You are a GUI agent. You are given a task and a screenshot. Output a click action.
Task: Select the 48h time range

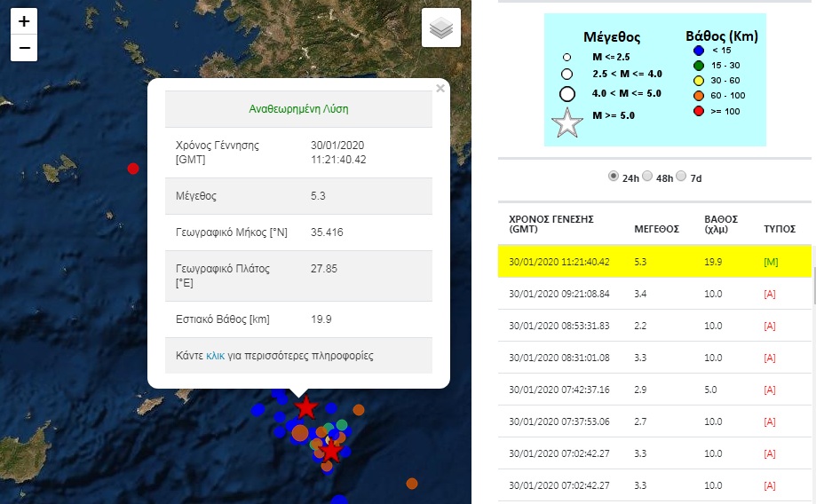coord(647,177)
